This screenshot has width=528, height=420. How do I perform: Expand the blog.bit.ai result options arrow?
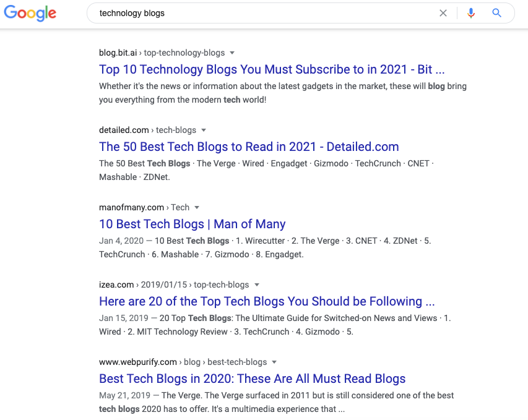(232, 53)
